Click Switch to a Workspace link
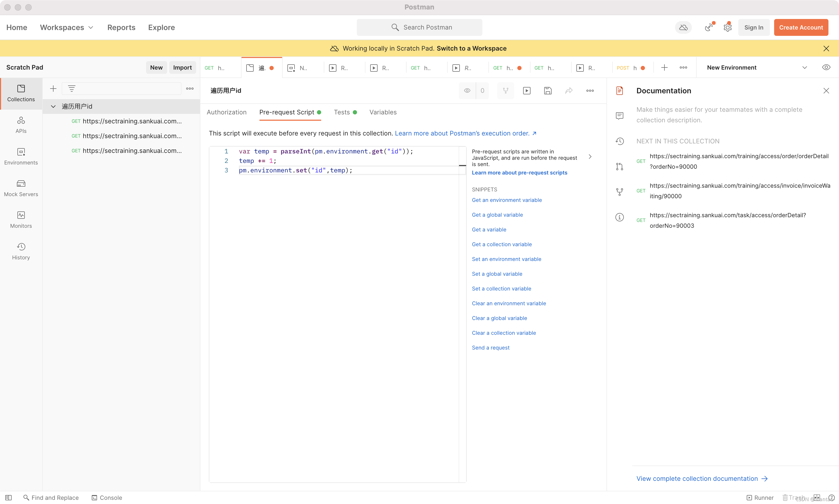Screen dimensions: 839x504 [471, 48]
